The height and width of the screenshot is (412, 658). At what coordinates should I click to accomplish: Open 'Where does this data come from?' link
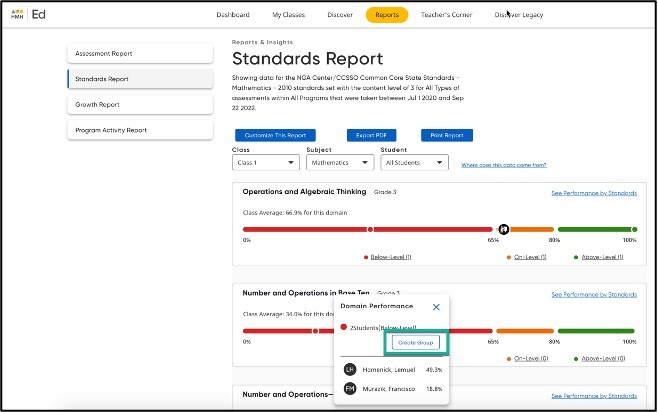(x=504, y=165)
